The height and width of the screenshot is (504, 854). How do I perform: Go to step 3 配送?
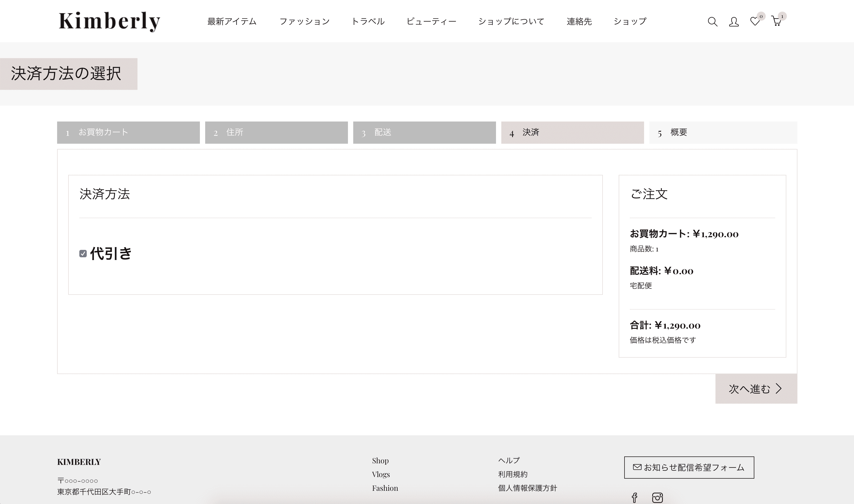424,132
